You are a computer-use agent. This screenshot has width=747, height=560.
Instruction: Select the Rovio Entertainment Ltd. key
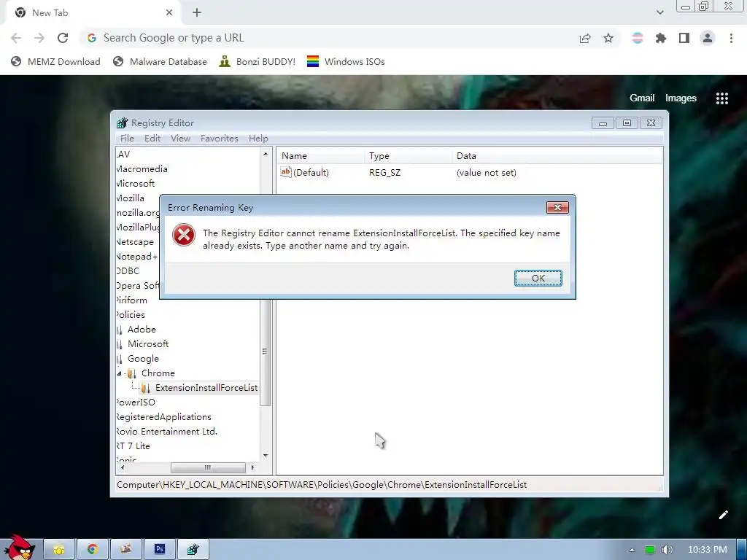coord(167,432)
